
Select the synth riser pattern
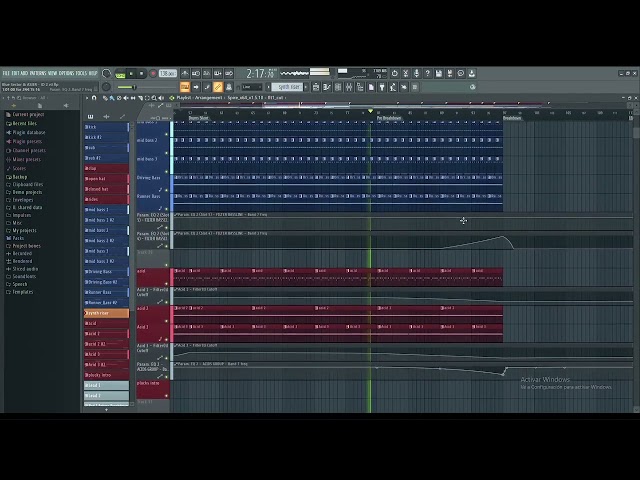107,313
